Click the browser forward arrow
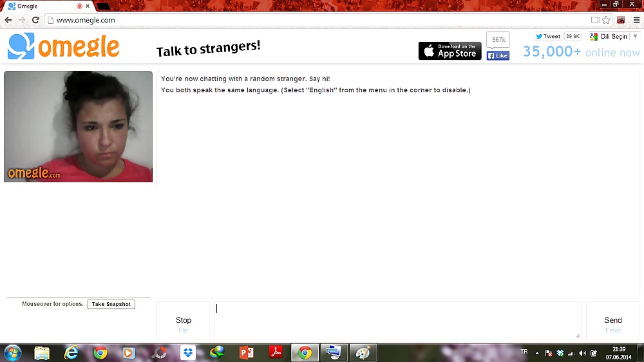The height and width of the screenshot is (362, 644). pos(22,20)
